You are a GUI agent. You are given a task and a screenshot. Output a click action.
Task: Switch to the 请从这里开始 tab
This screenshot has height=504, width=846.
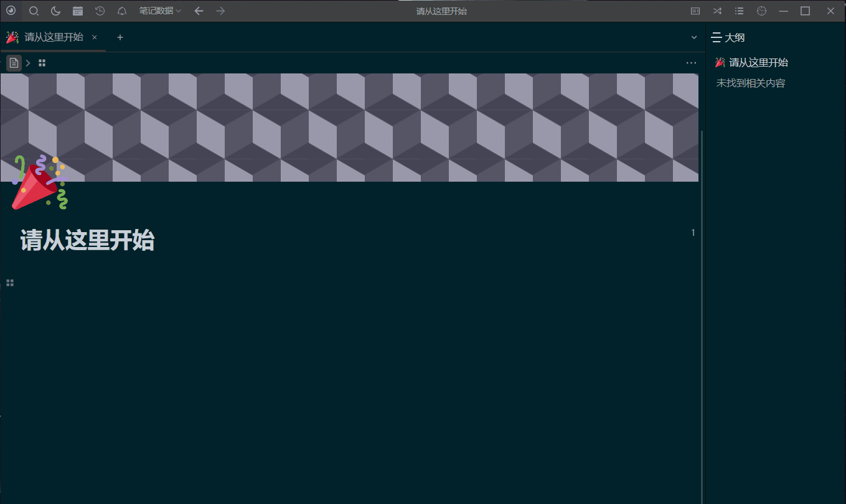pyautogui.click(x=54, y=37)
